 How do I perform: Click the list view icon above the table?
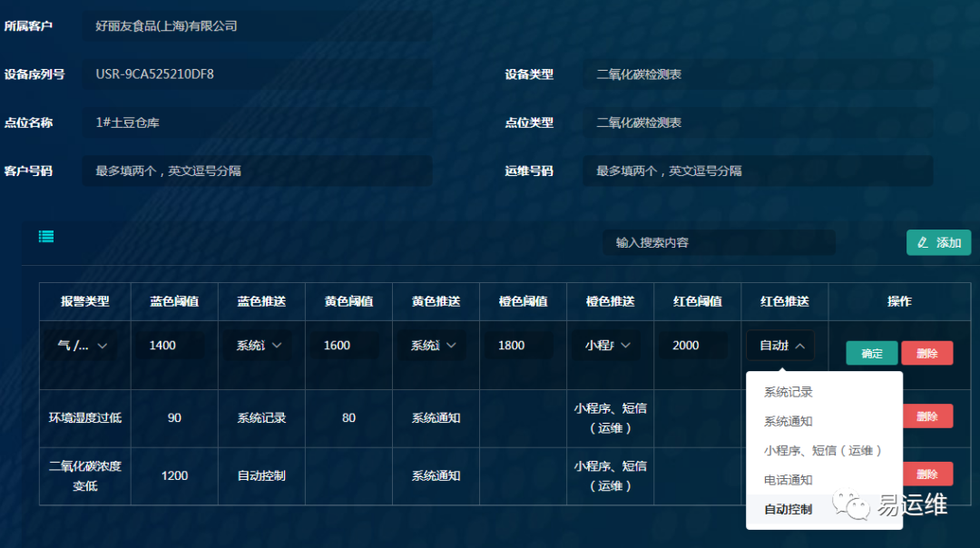click(46, 237)
